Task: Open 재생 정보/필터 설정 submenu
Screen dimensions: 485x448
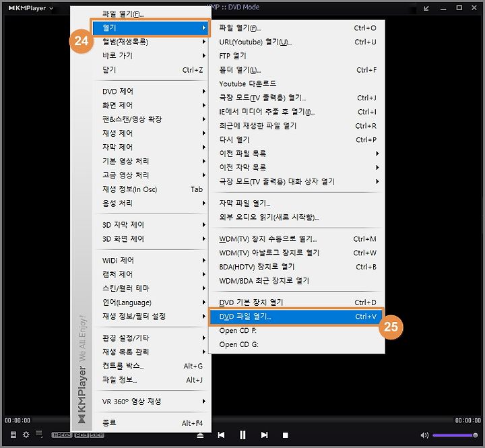Action: coord(151,316)
